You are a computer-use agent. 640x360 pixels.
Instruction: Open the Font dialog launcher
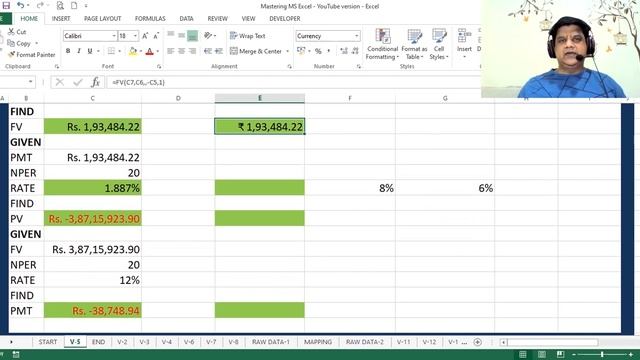pyautogui.click(x=159, y=67)
